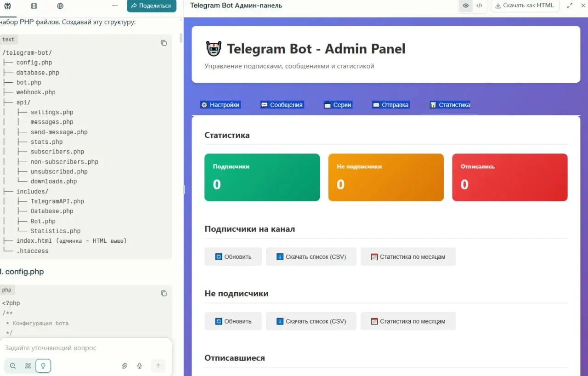Click database.php in the file tree

pos(38,73)
